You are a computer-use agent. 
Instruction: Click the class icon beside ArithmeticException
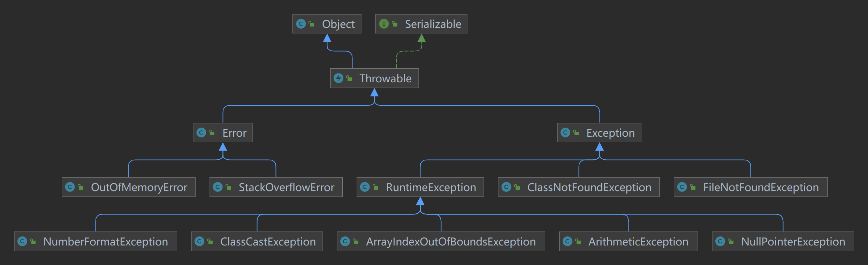pyautogui.click(x=568, y=241)
